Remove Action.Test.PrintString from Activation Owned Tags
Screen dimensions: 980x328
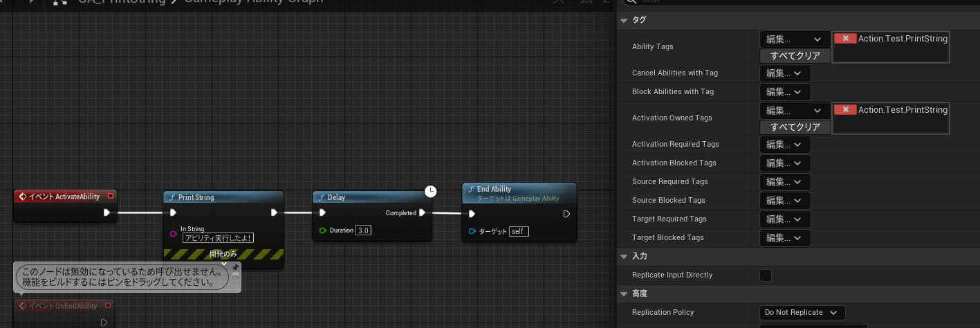[x=845, y=110]
